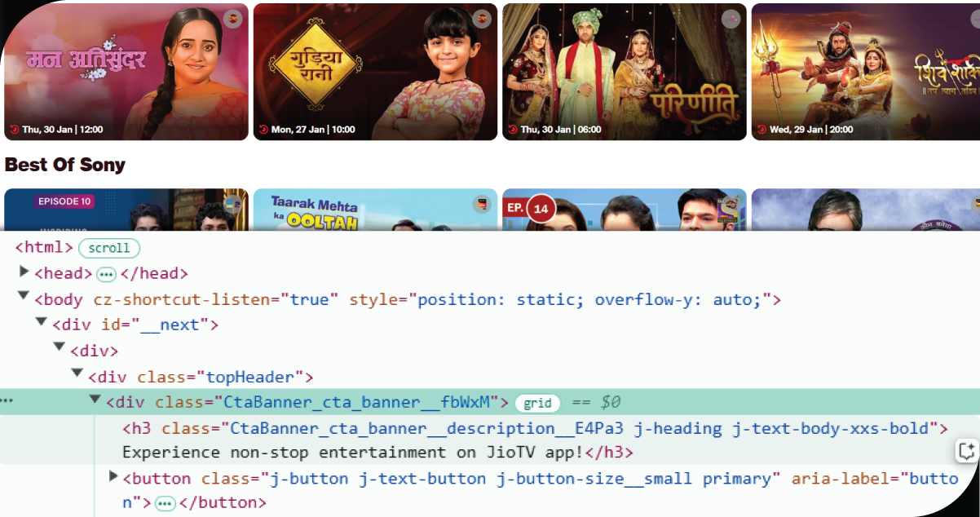Viewport: 980px width, 517px height.
Task: Click ellipsis inside the head tag
Action: click(x=106, y=274)
